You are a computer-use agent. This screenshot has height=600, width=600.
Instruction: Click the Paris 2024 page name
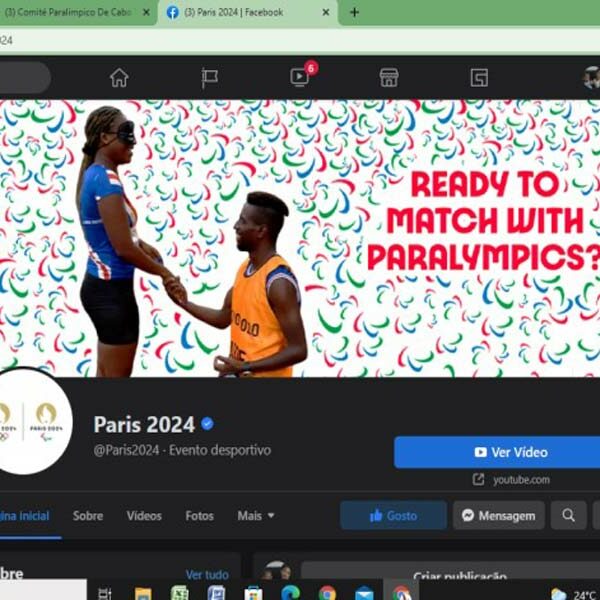[144, 424]
